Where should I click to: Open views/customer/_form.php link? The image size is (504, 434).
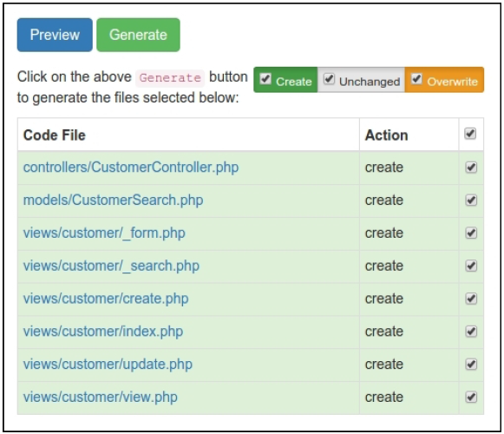[x=104, y=233]
